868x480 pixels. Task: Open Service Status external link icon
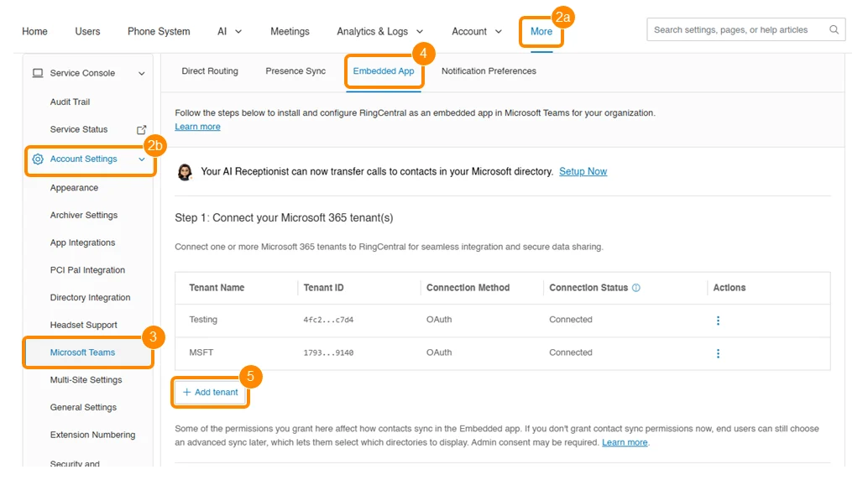tap(142, 129)
